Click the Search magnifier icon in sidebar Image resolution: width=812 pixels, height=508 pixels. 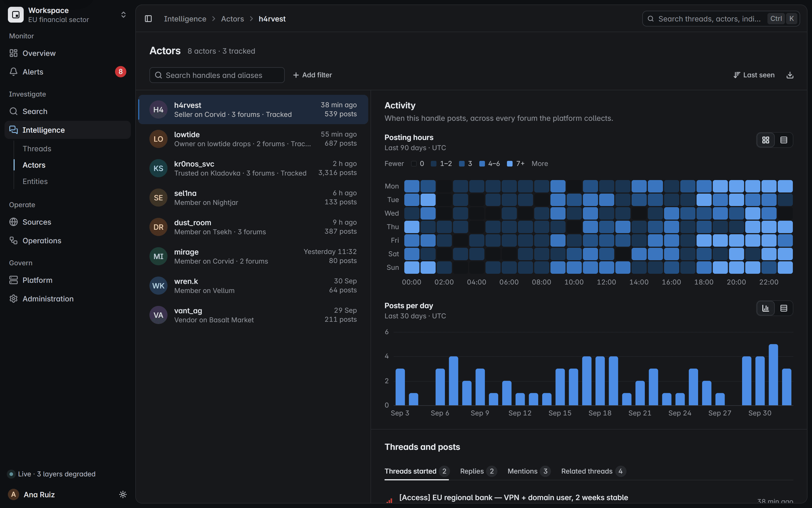tap(14, 111)
